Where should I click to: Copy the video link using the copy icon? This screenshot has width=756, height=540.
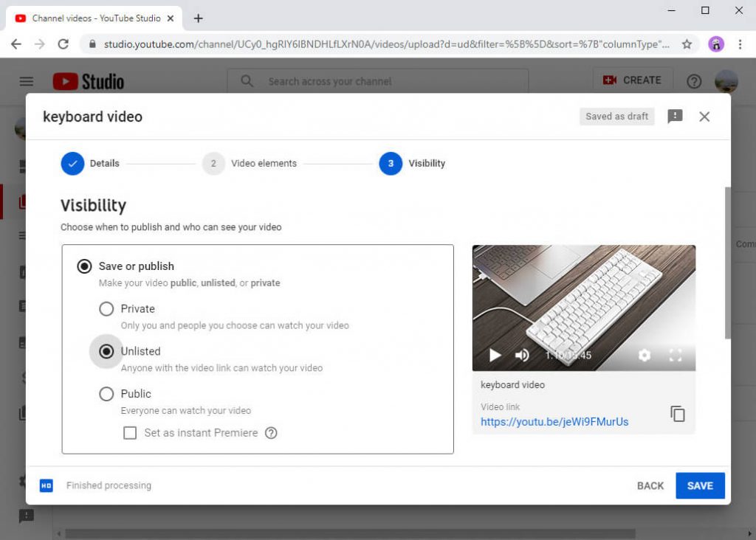677,414
